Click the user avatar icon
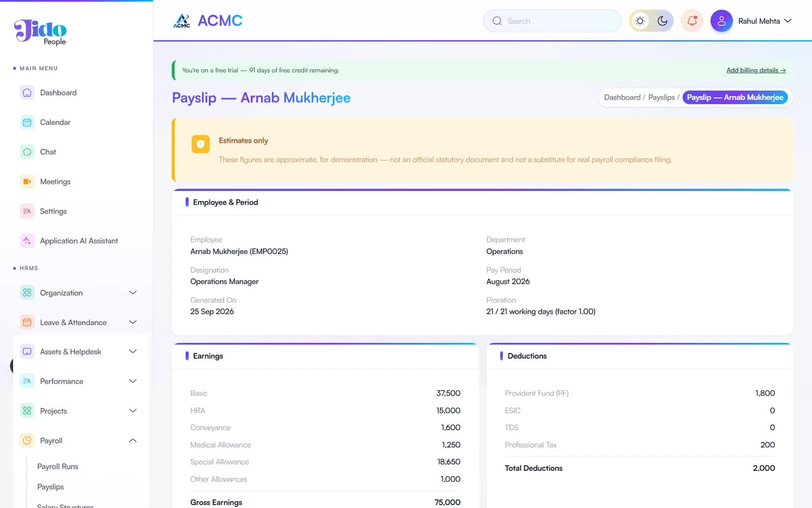This screenshot has height=508, width=812. (x=721, y=21)
